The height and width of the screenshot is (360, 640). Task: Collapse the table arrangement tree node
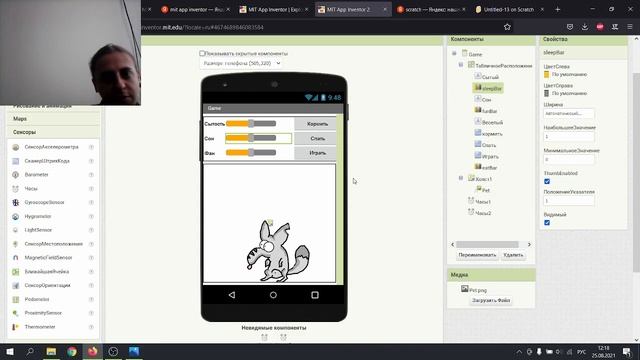(x=461, y=64)
